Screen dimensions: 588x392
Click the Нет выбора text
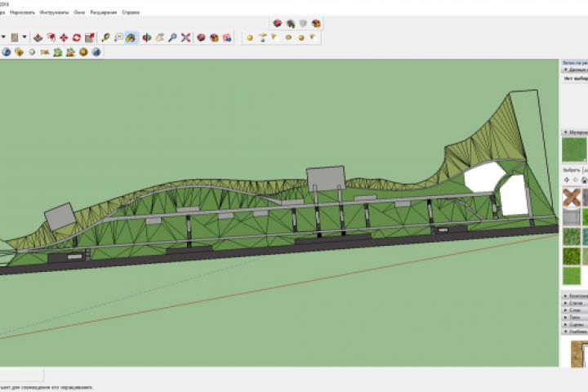[x=576, y=78]
